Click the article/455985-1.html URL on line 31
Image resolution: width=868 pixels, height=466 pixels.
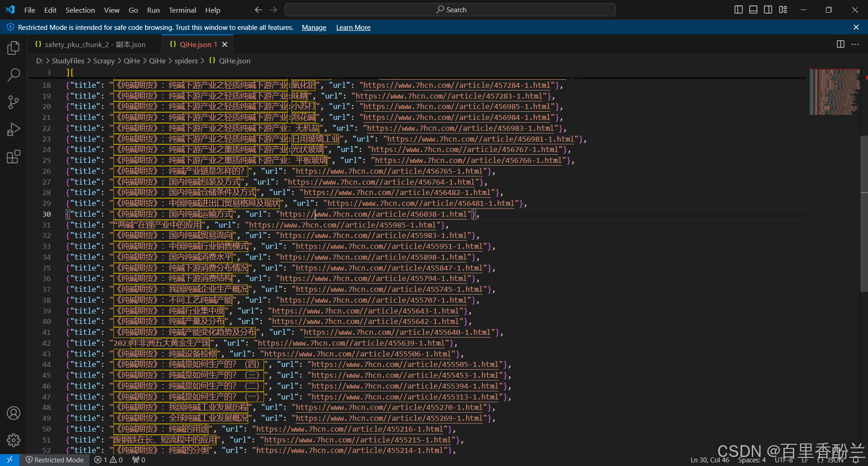[342, 225]
